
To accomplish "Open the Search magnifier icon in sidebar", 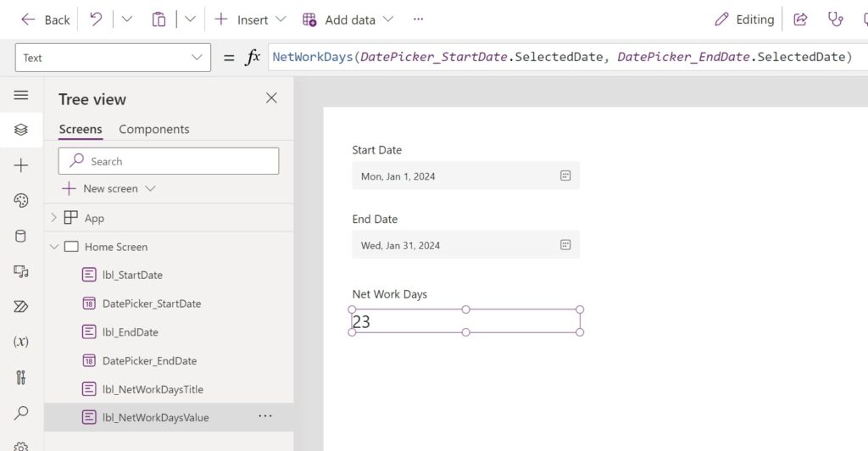I will pyautogui.click(x=21, y=413).
